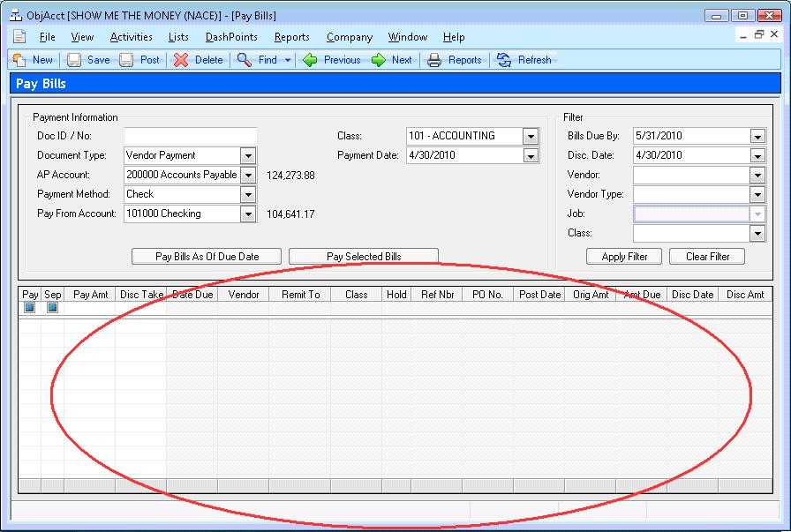Go to Next record with green arrow
The image size is (791, 532).
click(x=379, y=60)
